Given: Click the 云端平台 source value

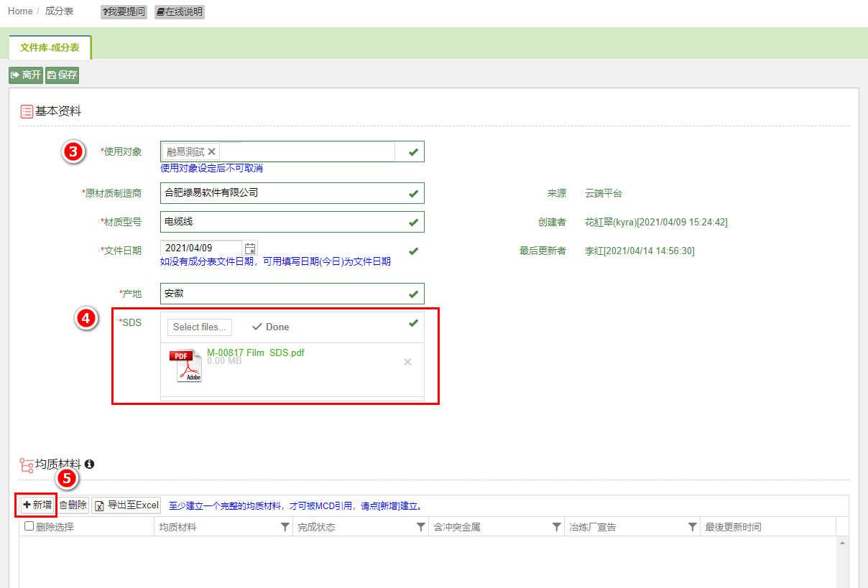Looking at the screenshot, I should [604, 194].
